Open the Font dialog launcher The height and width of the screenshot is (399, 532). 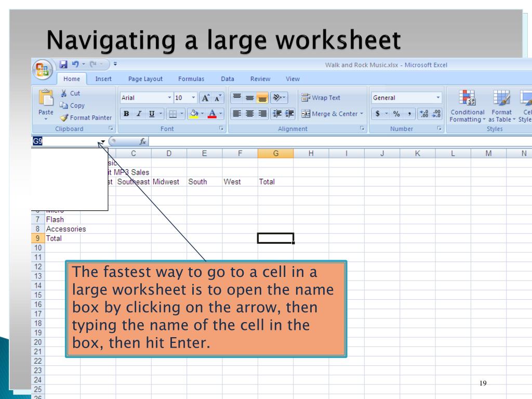221,128
